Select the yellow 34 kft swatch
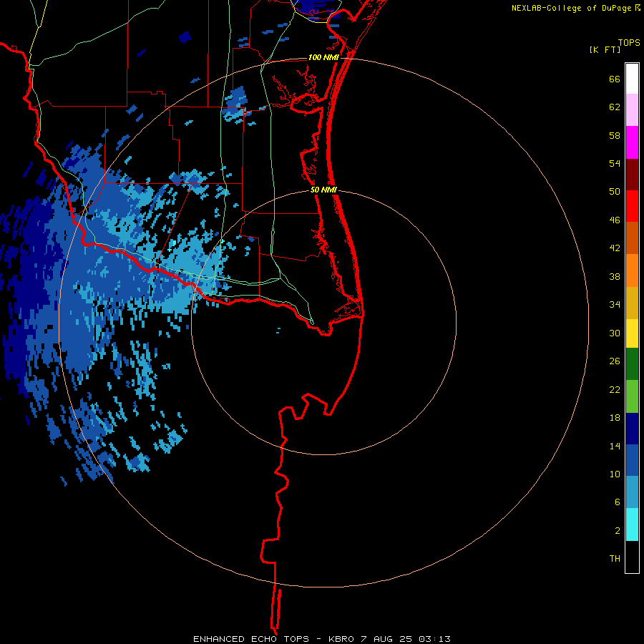This screenshot has width=644, height=644. 632,333
